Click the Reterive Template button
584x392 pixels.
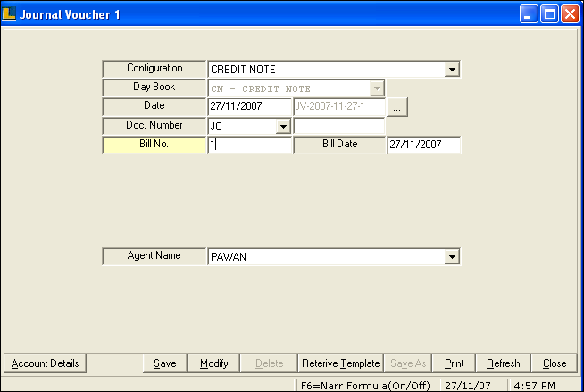pyautogui.click(x=341, y=363)
